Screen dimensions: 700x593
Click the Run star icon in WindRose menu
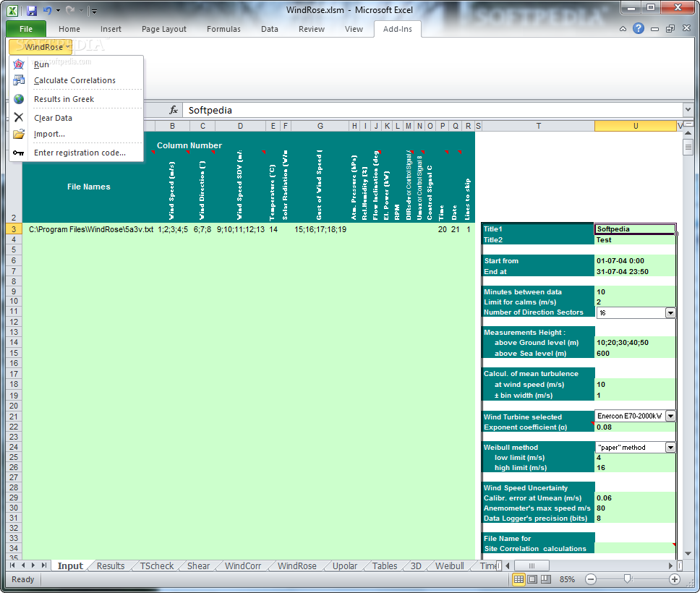19,64
